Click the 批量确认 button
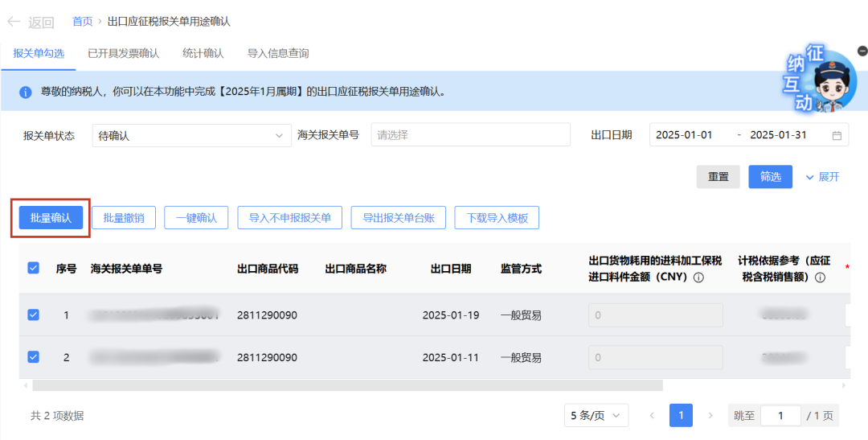Viewport: 868px width, 440px height. click(x=51, y=218)
